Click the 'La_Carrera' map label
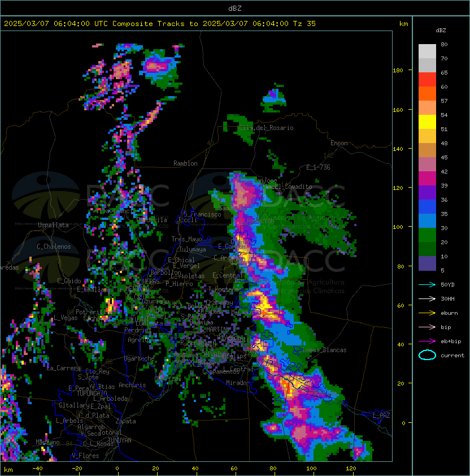470x476 pixels. point(64,368)
